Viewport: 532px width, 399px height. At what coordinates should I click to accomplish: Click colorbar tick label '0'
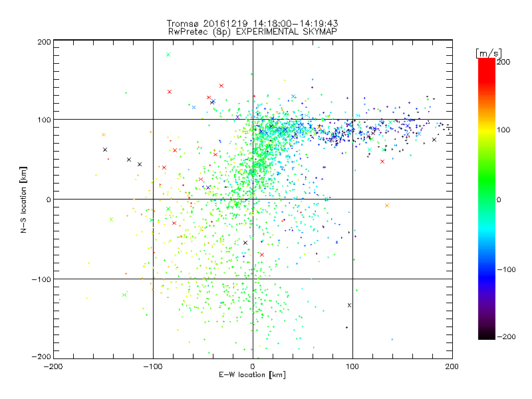point(499,200)
